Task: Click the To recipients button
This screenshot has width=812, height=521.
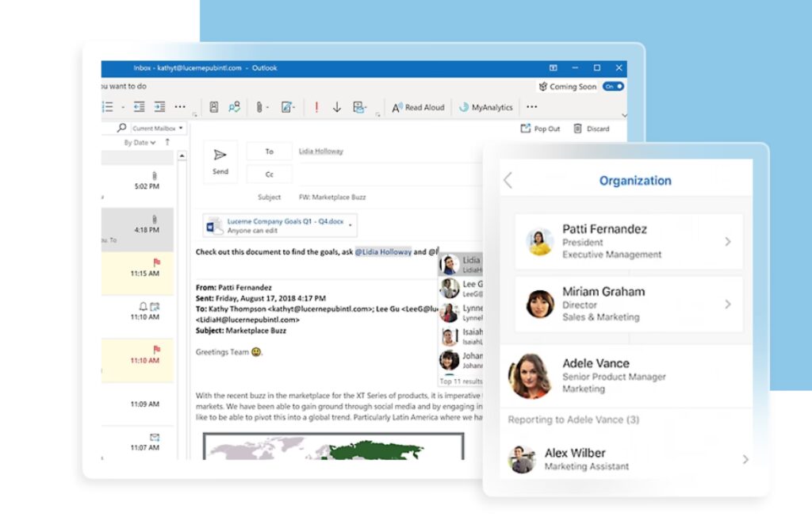Action: pos(269,151)
